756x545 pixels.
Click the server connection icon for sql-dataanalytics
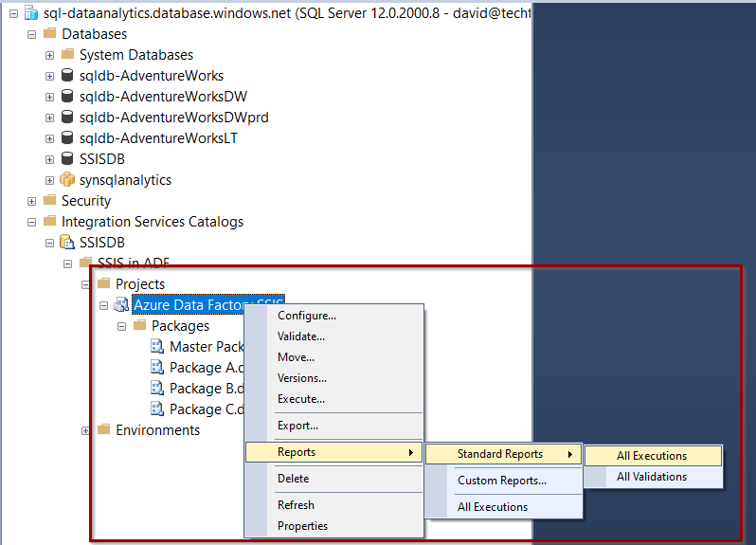[x=31, y=13]
